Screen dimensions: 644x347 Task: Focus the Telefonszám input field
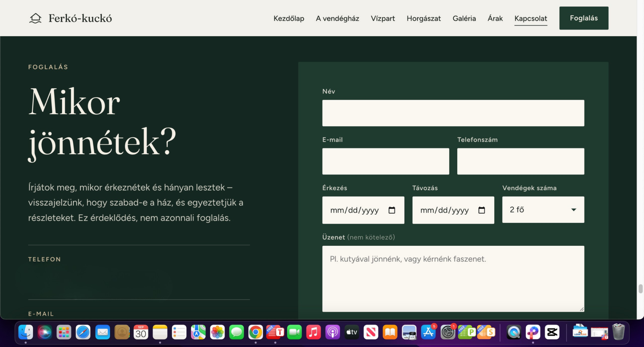coord(520,161)
